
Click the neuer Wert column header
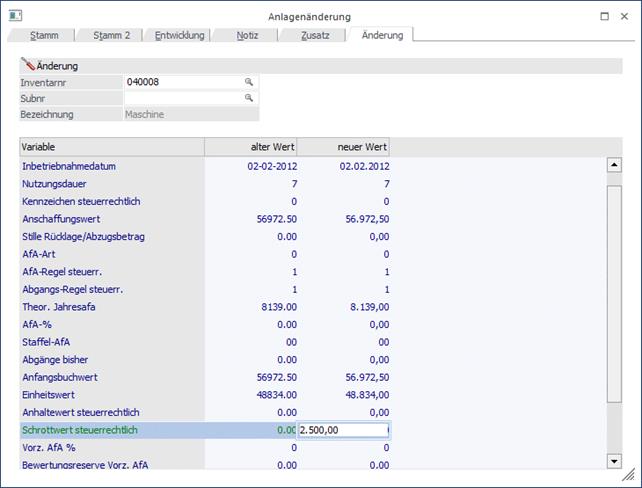343,147
